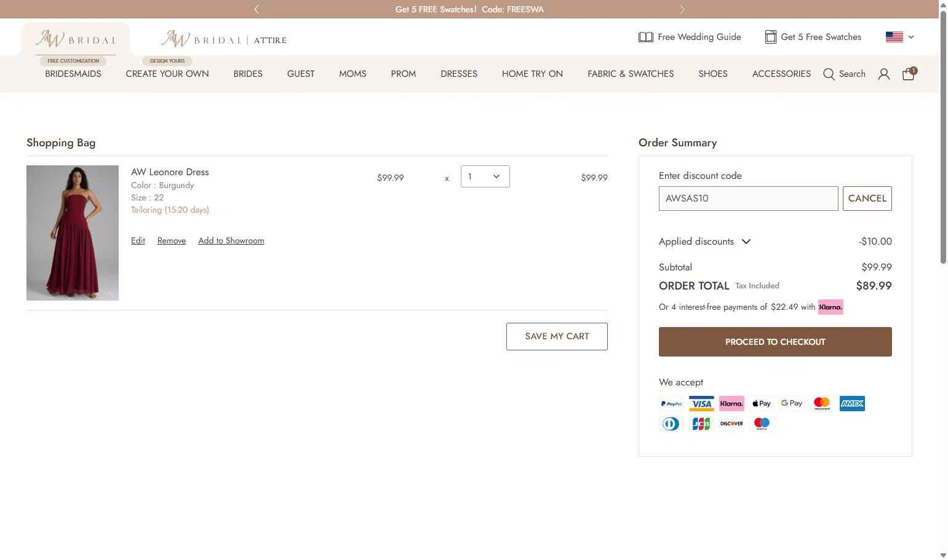Open the Accessories menu
This screenshot has height=560, width=948.
pos(781,74)
